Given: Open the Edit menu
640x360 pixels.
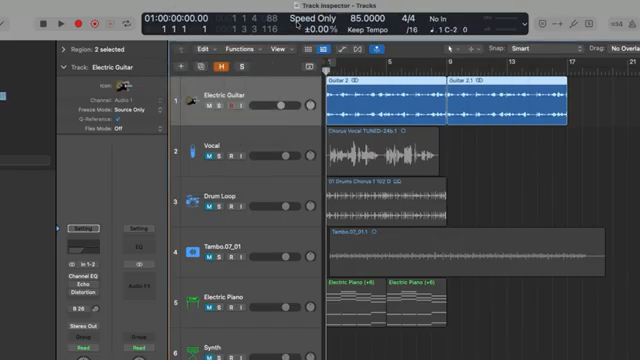Looking at the screenshot, I should click(207, 49).
